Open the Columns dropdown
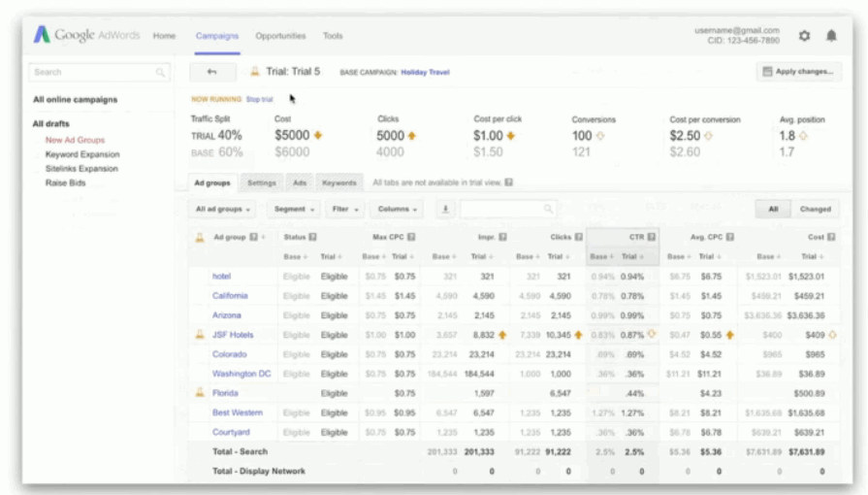This screenshot has height=495, width=868. [397, 209]
